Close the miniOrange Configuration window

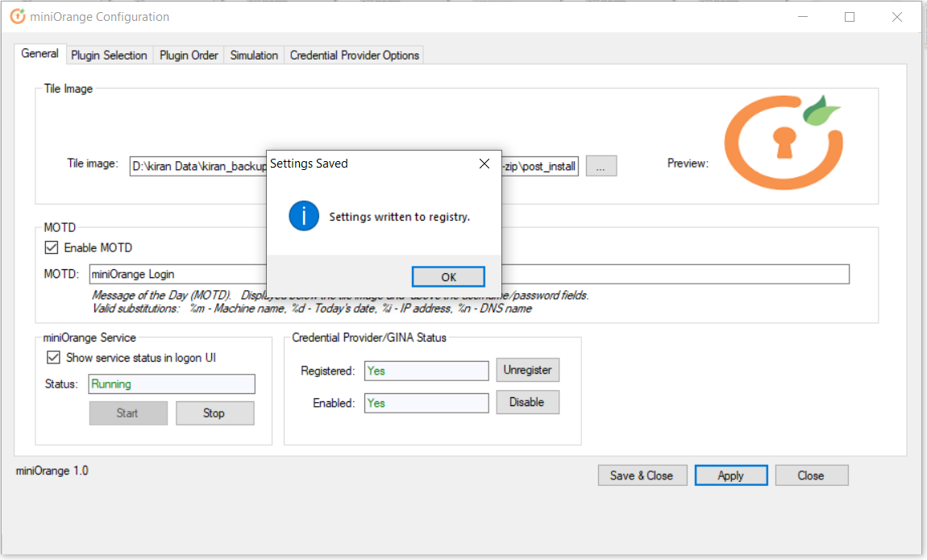coord(897,17)
